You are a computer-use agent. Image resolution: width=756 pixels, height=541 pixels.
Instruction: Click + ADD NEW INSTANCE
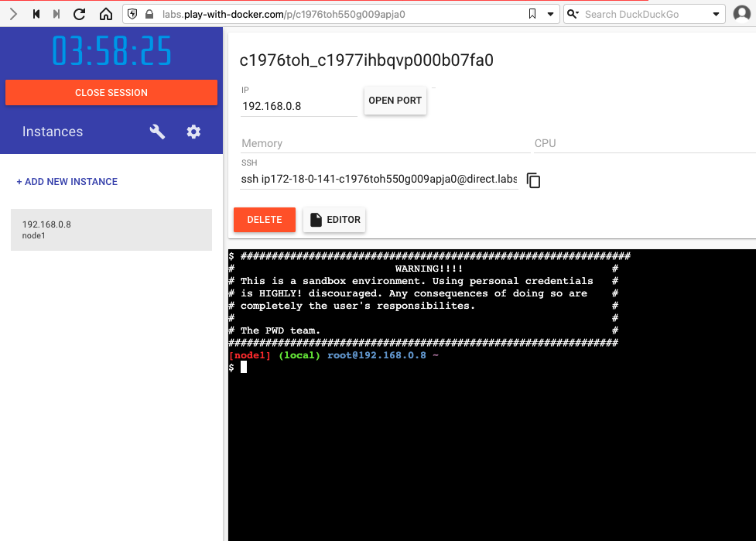pos(67,182)
